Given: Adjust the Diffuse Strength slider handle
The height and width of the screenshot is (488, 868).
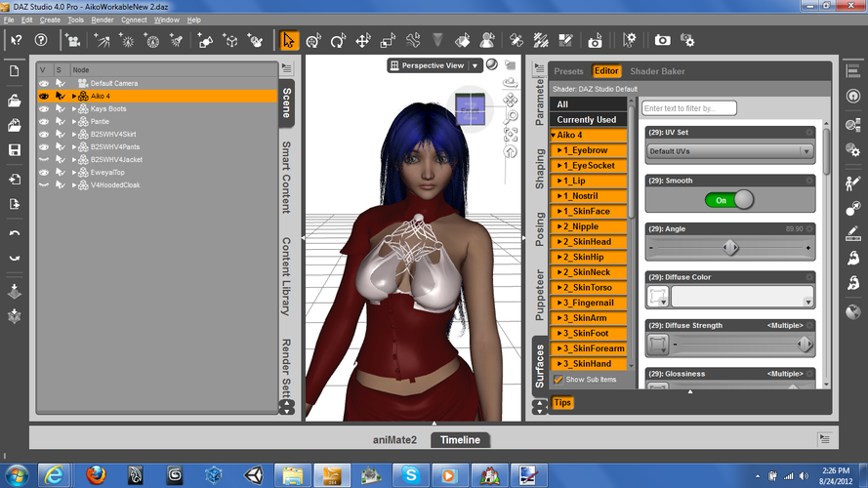Looking at the screenshot, I should point(805,345).
